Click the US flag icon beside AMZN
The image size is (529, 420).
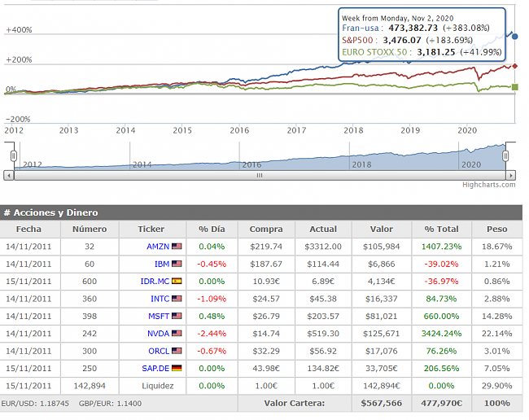pos(177,246)
